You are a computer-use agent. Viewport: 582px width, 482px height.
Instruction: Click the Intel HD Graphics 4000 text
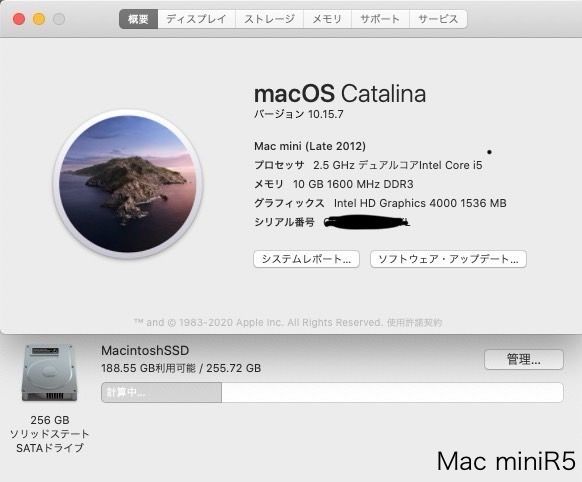[x=420, y=203]
